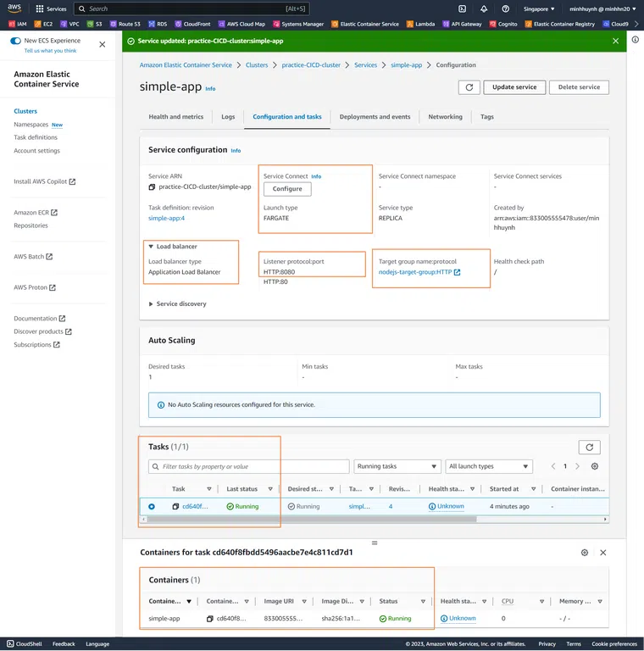Dismiss the green Service updated banner

pos(615,41)
